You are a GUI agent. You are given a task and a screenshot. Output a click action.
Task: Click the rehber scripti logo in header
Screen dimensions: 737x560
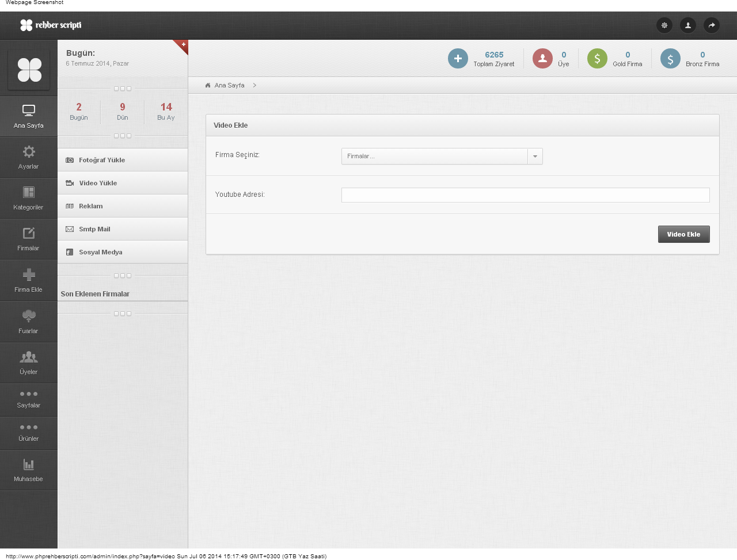point(51,25)
